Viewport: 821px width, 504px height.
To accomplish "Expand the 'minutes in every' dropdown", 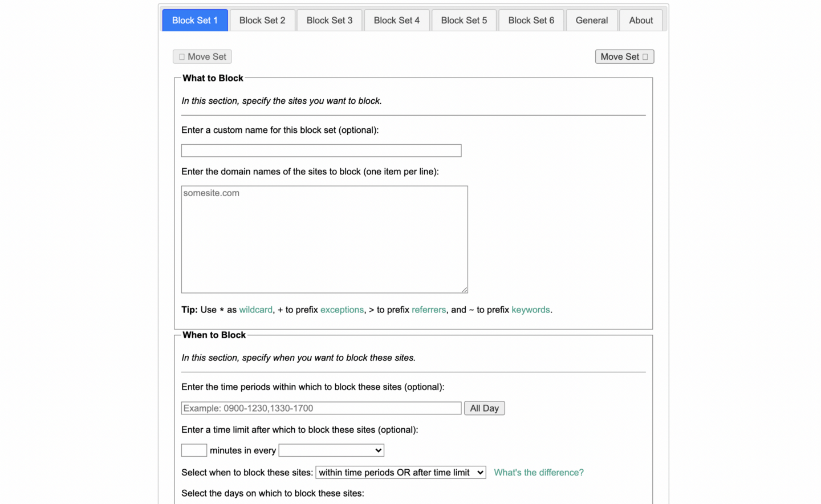I will click(x=331, y=450).
